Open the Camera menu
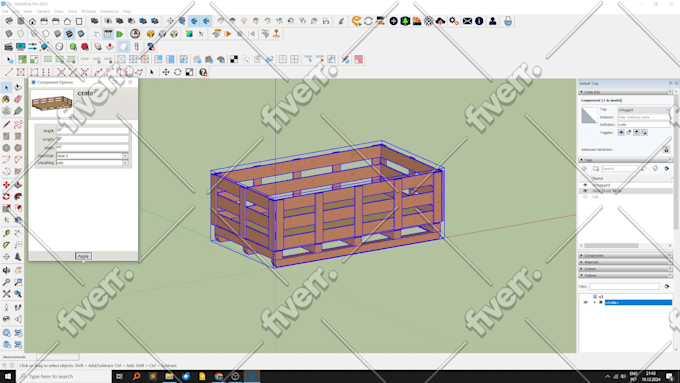 pyautogui.click(x=43, y=11)
